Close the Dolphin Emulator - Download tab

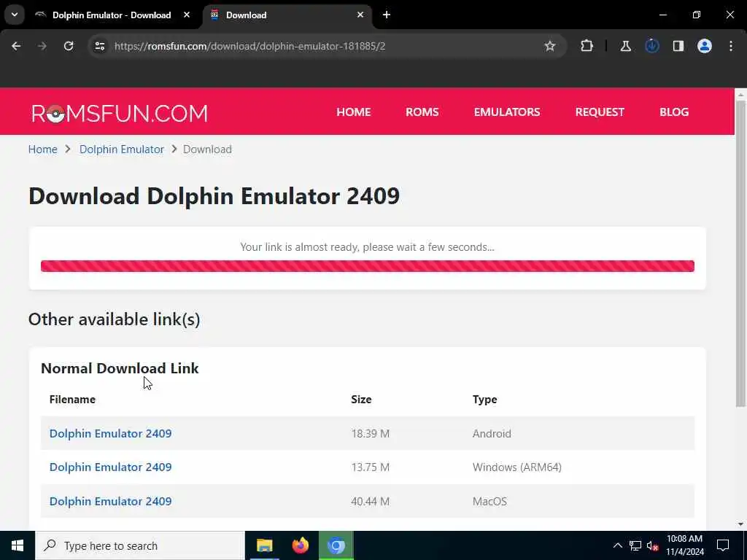pyautogui.click(x=187, y=15)
